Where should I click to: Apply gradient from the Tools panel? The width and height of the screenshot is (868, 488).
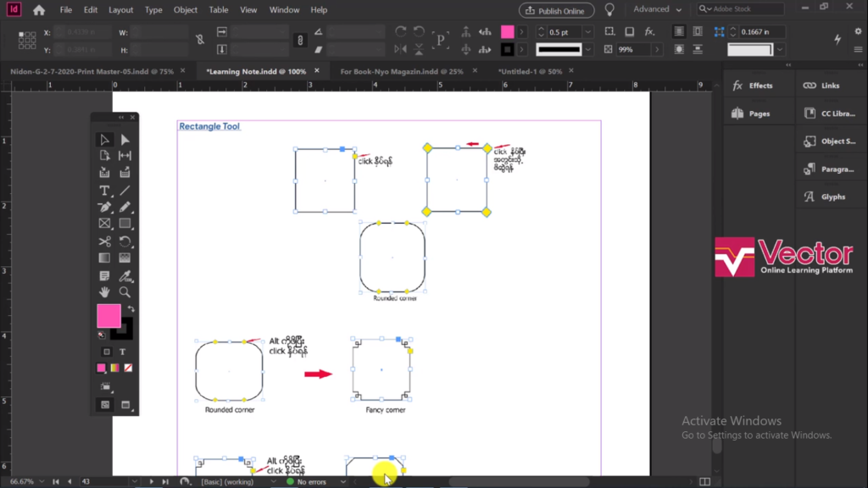pos(114,368)
